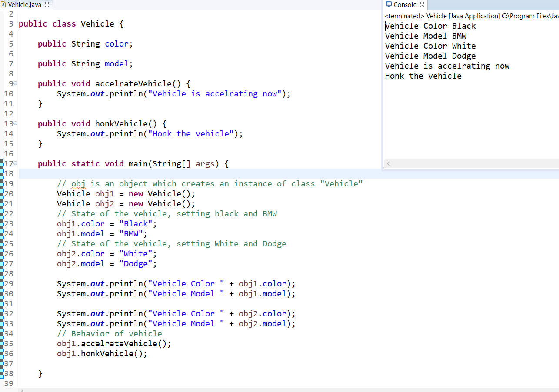
Task: Switch to the Vehicle.java editor tab
Action: pyautogui.click(x=24, y=4)
